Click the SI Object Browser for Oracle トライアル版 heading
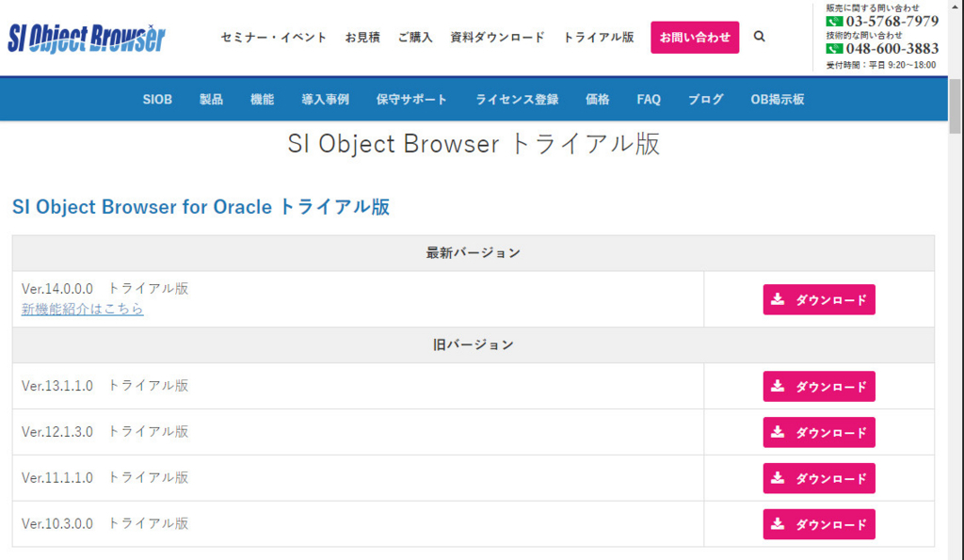Image resolution: width=964 pixels, height=560 pixels. tap(201, 207)
